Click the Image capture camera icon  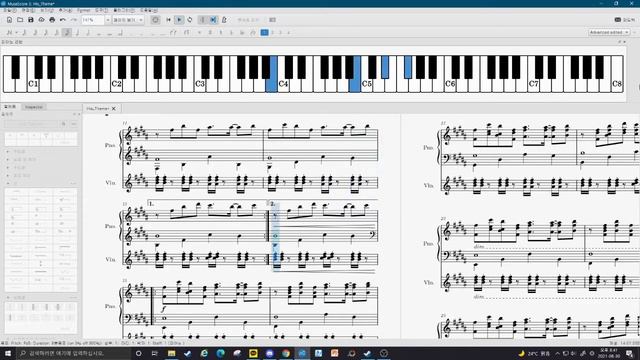pyautogui.click(x=272, y=20)
